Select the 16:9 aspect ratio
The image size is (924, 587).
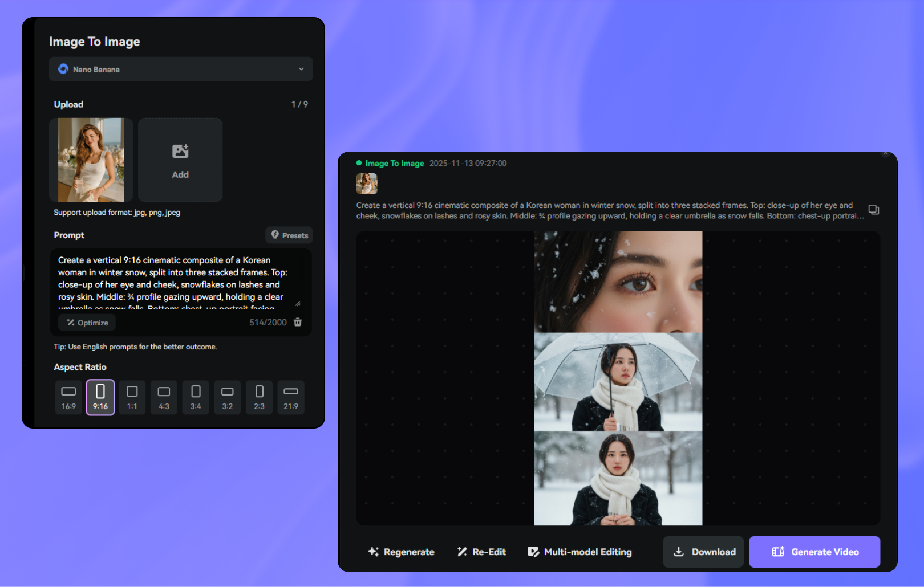(68, 397)
